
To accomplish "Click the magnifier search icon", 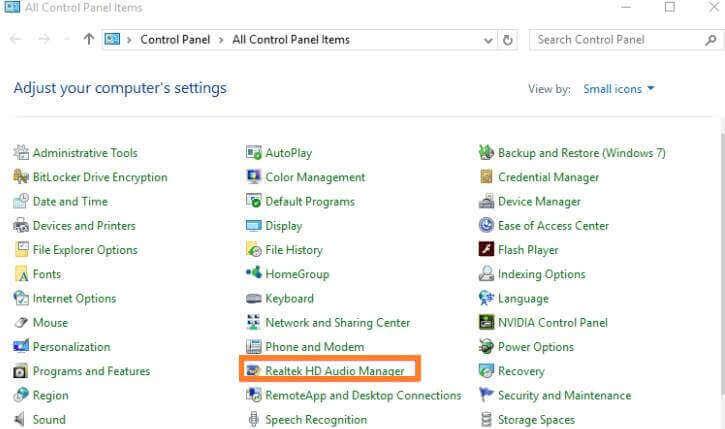I will (x=711, y=40).
